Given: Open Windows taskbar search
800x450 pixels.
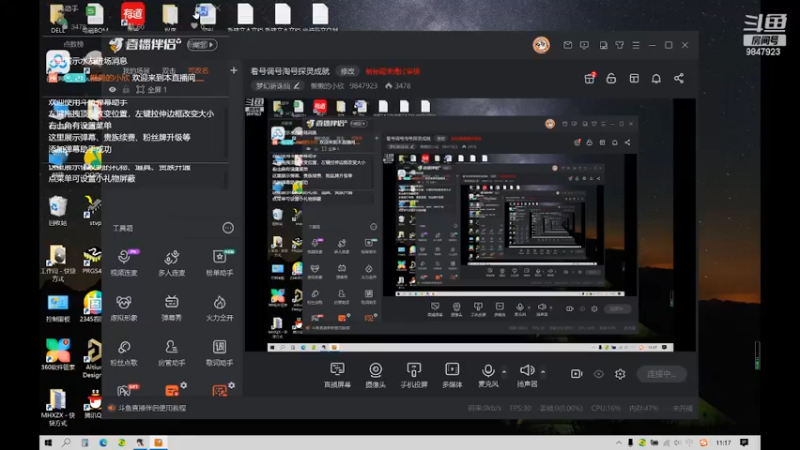Looking at the screenshot, I should (66, 442).
